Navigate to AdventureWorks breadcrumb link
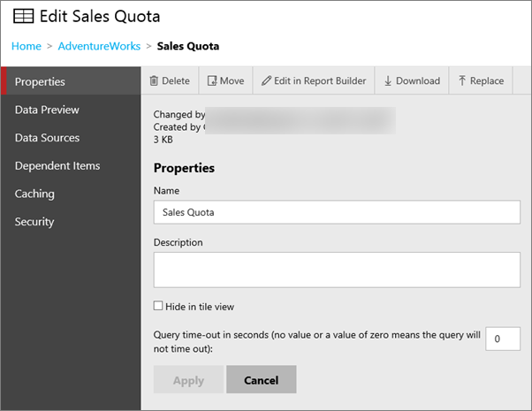 pyautogui.click(x=99, y=46)
